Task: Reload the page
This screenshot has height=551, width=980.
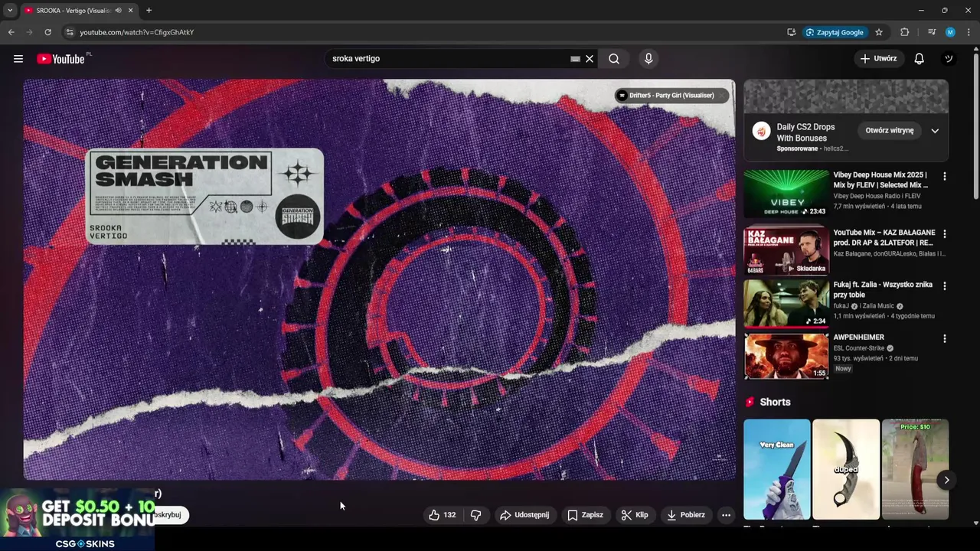Action: point(47,32)
